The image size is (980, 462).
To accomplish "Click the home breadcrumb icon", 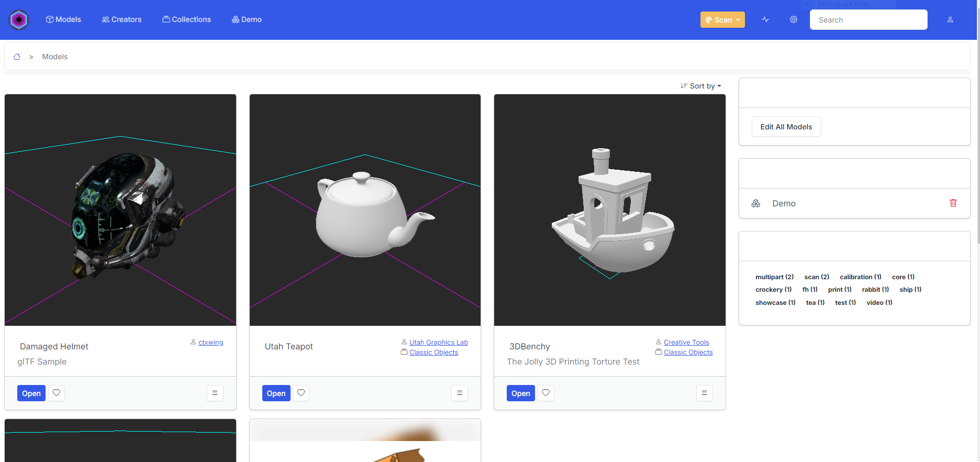I will click(17, 57).
